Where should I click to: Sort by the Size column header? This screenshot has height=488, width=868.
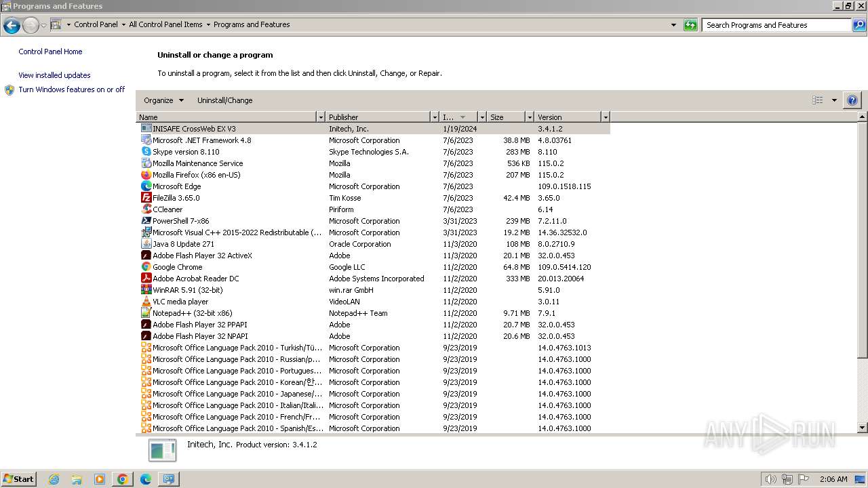[507, 117]
